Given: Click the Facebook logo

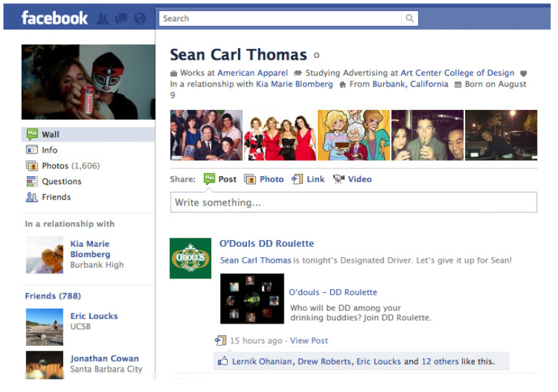Looking at the screenshot, I should click(54, 18).
